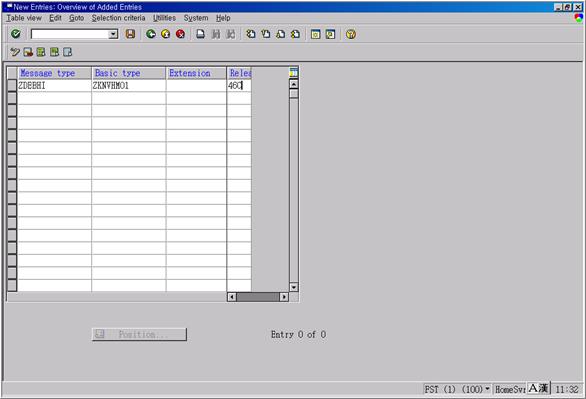
Task: Open the Utilities menu
Action: 164,18
